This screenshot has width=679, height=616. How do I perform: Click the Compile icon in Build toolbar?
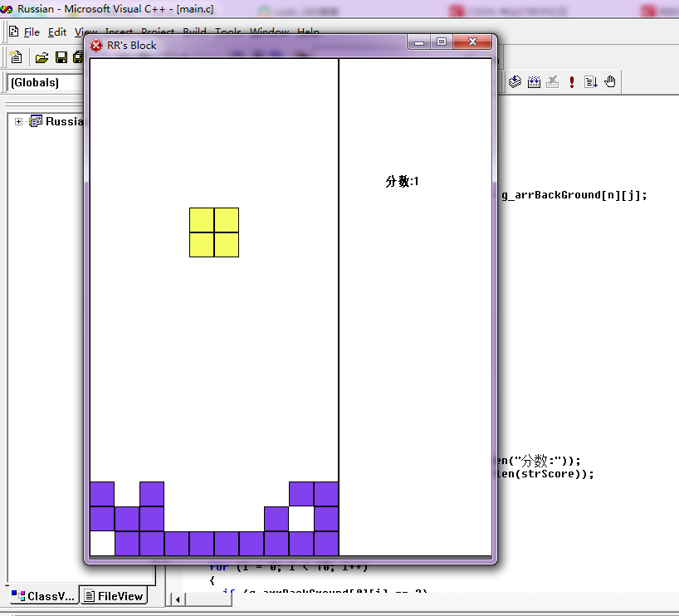click(x=515, y=81)
